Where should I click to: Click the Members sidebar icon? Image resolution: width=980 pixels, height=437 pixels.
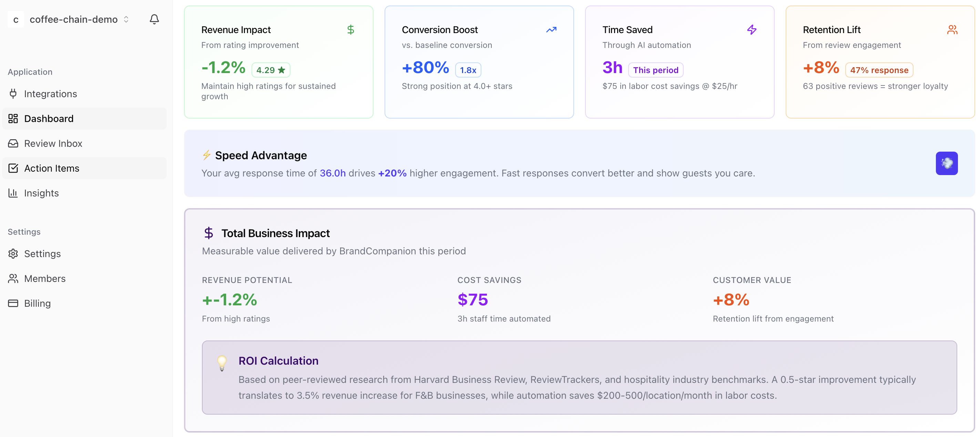pyautogui.click(x=13, y=278)
